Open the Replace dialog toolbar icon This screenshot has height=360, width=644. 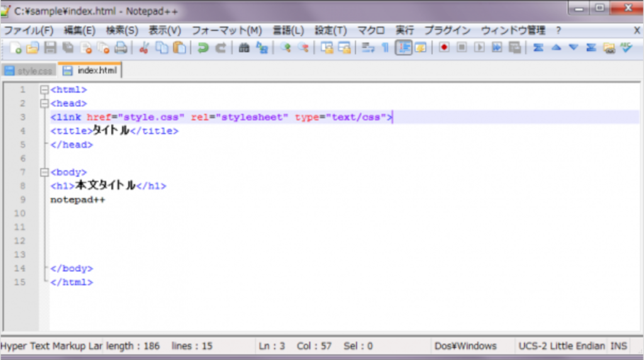pos(262,48)
